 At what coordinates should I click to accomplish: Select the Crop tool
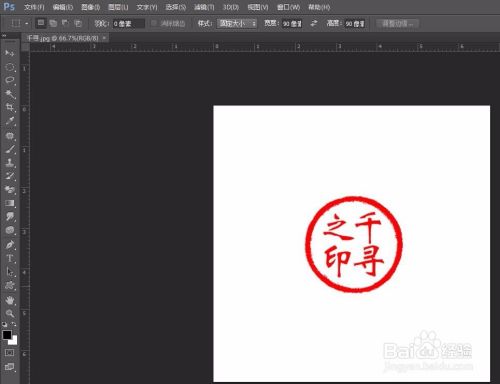[x=10, y=107]
